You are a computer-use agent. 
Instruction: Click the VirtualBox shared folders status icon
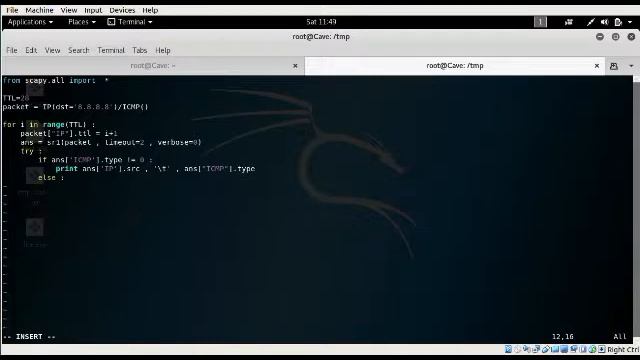tap(555, 349)
